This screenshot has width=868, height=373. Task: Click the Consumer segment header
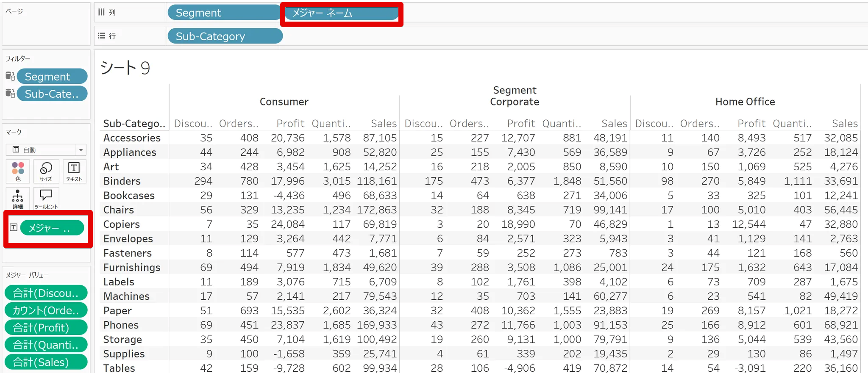[284, 102]
